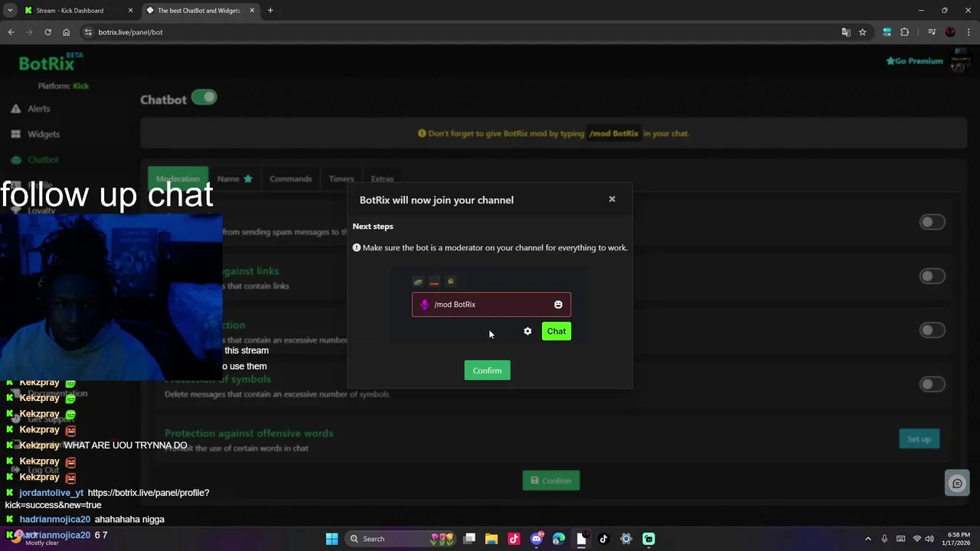Open the Timers tab
Viewport: 980px width, 551px height.
tap(341, 179)
